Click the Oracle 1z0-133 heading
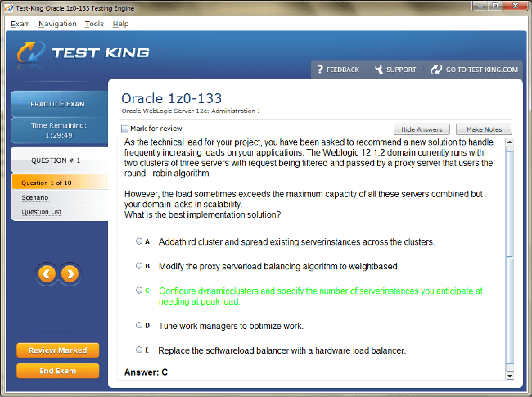 (171, 98)
